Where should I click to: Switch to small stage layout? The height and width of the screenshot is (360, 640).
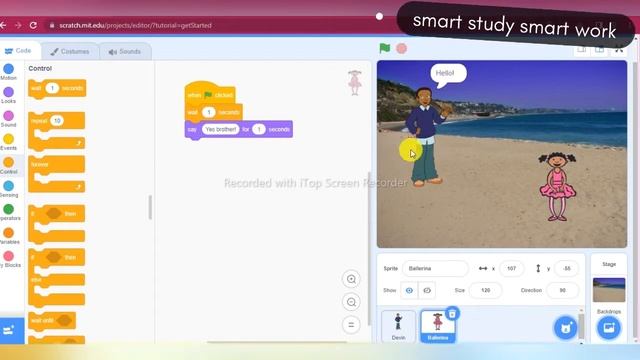point(582,49)
